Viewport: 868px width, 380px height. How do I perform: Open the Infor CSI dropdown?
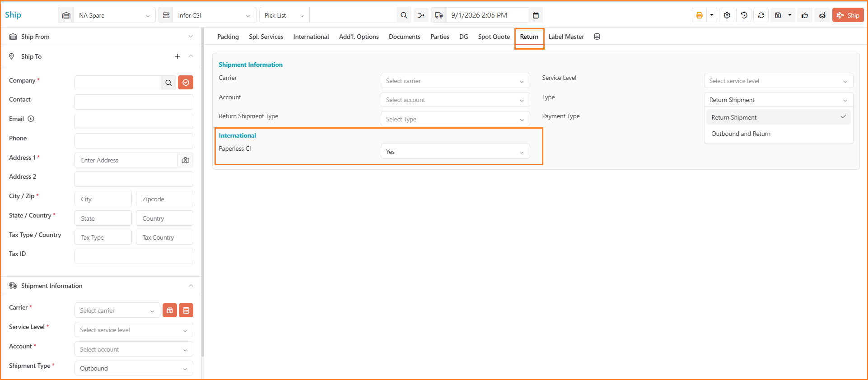point(214,15)
